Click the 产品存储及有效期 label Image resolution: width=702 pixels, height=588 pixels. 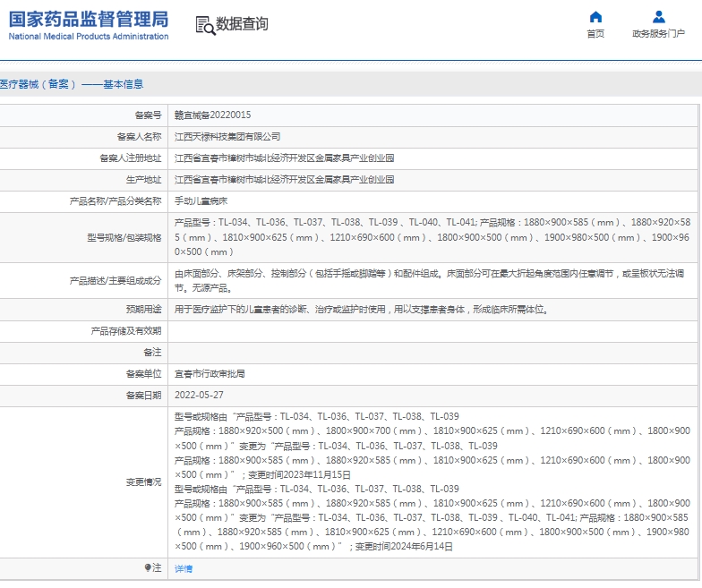(125, 331)
